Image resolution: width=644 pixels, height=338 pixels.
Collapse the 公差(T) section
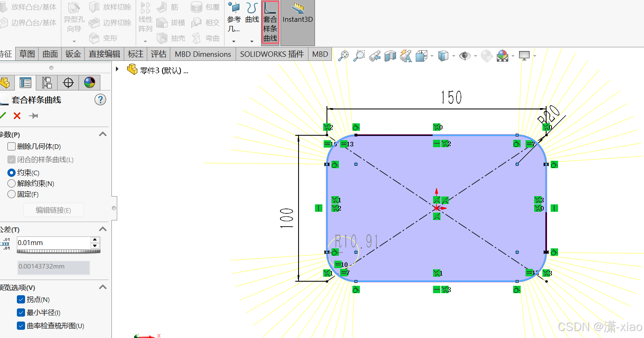click(x=103, y=229)
